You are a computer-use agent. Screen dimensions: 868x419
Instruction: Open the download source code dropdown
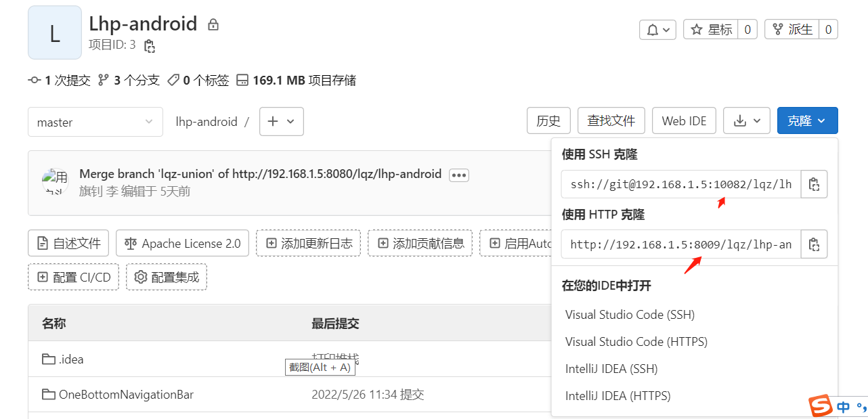click(x=747, y=121)
